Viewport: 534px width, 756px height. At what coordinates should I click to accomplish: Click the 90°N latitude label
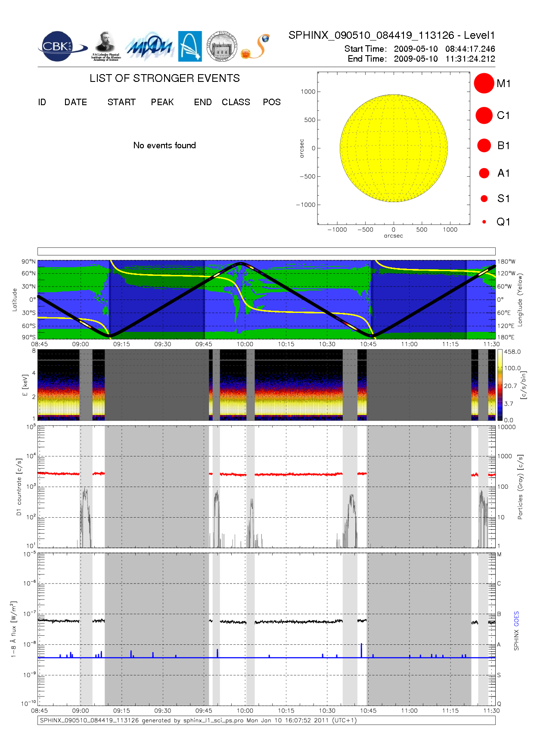[x=29, y=262]
